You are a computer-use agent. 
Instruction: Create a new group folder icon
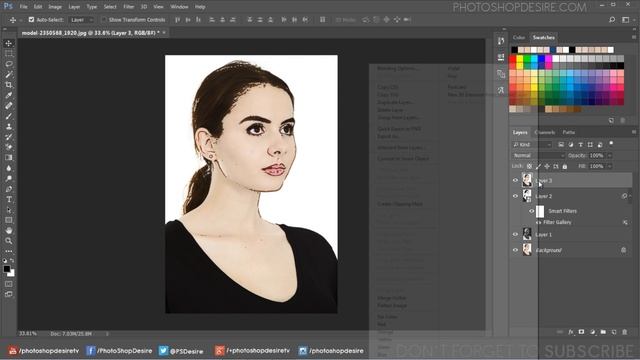pyautogui.click(x=603, y=332)
